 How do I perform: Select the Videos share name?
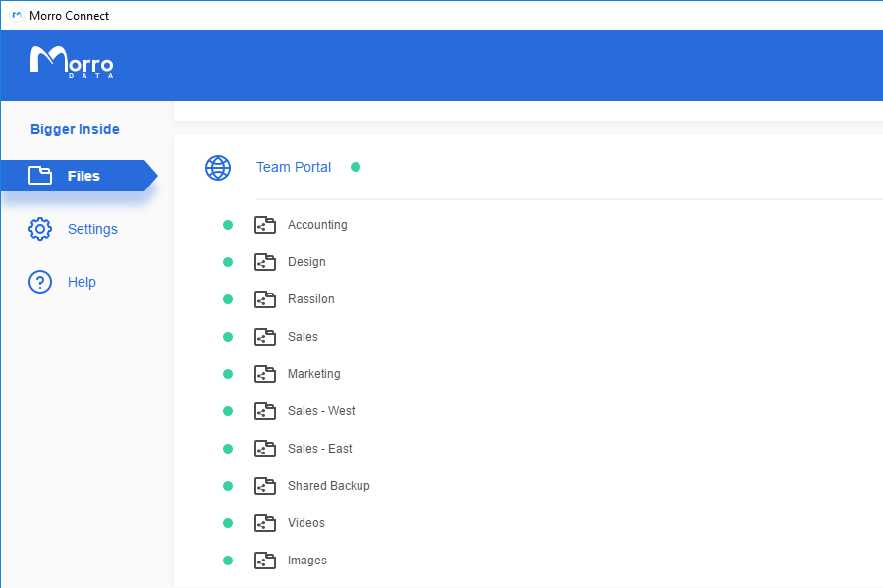tap(306, 523)
